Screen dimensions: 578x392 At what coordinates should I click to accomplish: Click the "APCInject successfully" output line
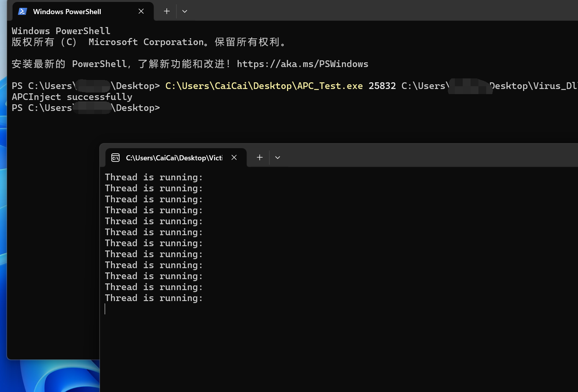pyautogui.click(x=72, y=97)
